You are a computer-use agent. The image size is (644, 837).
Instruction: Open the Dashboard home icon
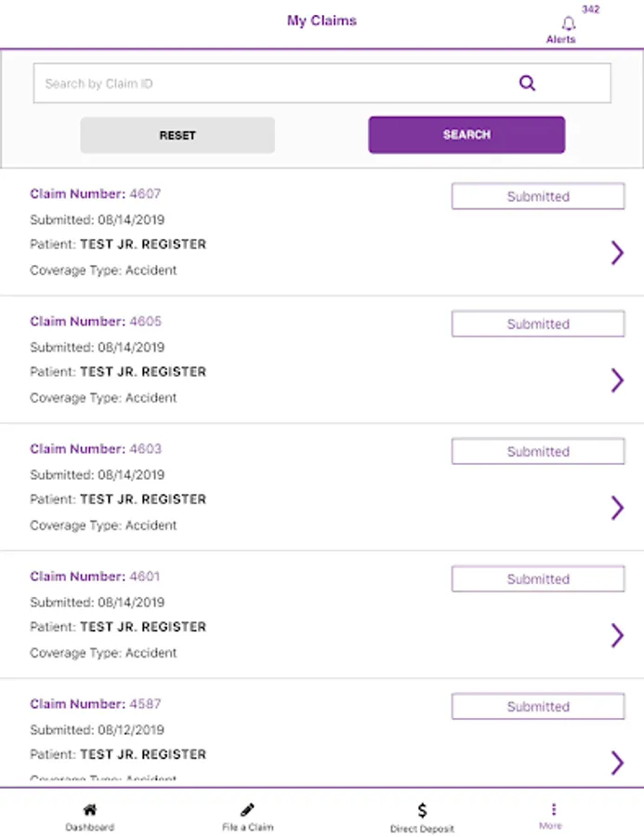(90, 810)
